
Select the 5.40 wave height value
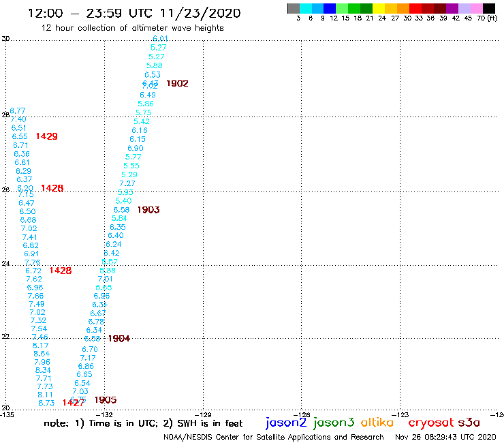click(123, 201)
